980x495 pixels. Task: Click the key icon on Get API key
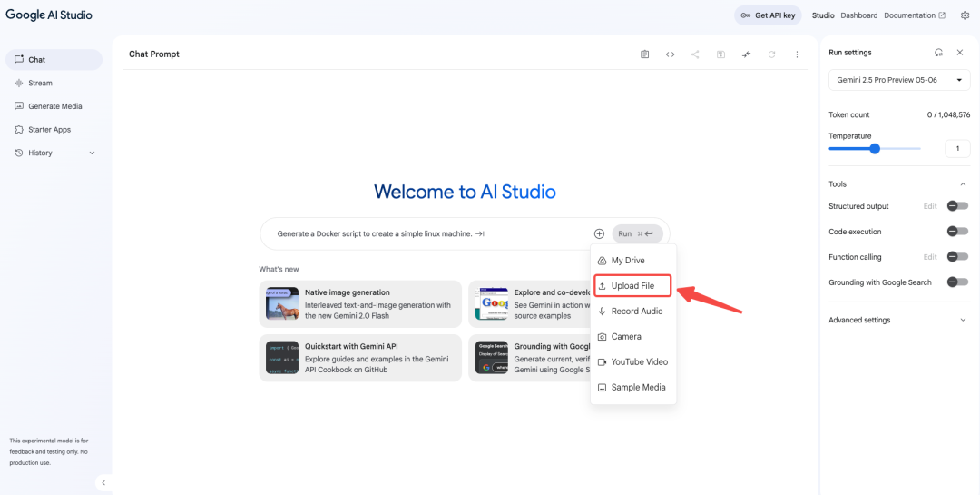point(745,15)
